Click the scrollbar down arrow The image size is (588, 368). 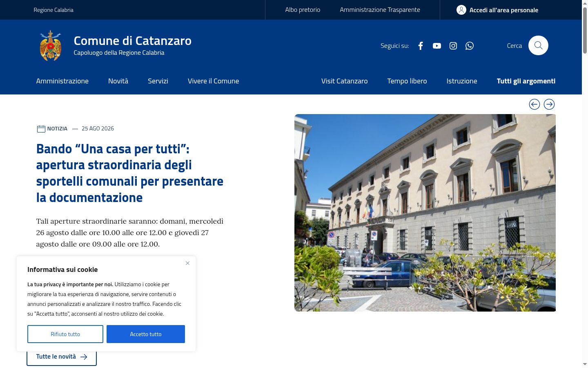pyautogui.click(x=585, y=364)
